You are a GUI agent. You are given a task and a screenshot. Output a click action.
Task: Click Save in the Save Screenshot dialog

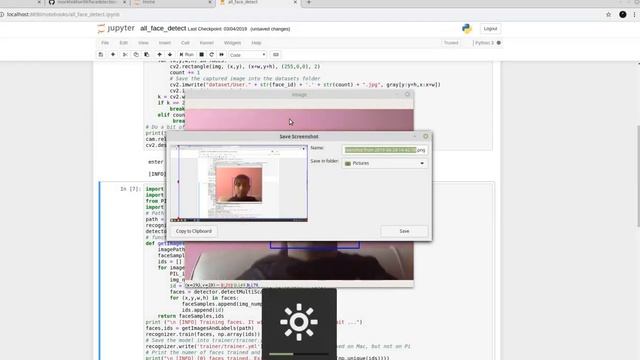(404, 231)
